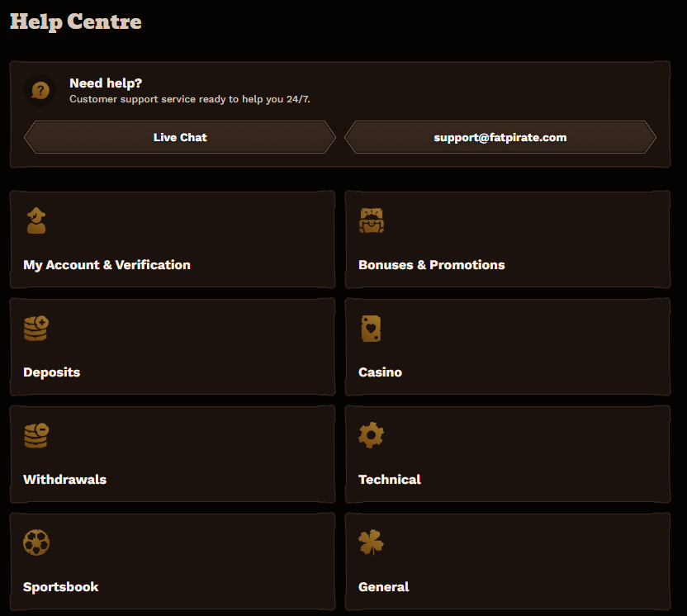Open the Withdrawals help section
The height and width of the screenshot is (616, 687).
[x=173, y=454]
